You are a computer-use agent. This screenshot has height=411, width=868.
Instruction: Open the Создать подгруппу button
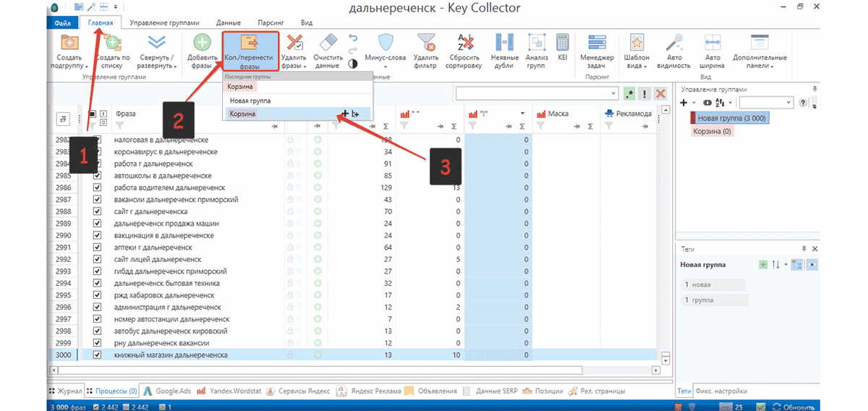(x=70, y=51)
